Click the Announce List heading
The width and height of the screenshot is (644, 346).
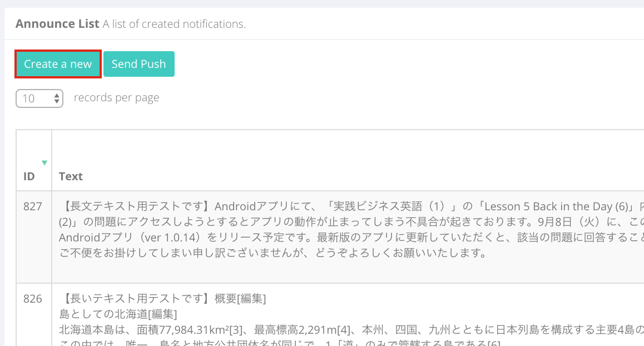[57, 24]
